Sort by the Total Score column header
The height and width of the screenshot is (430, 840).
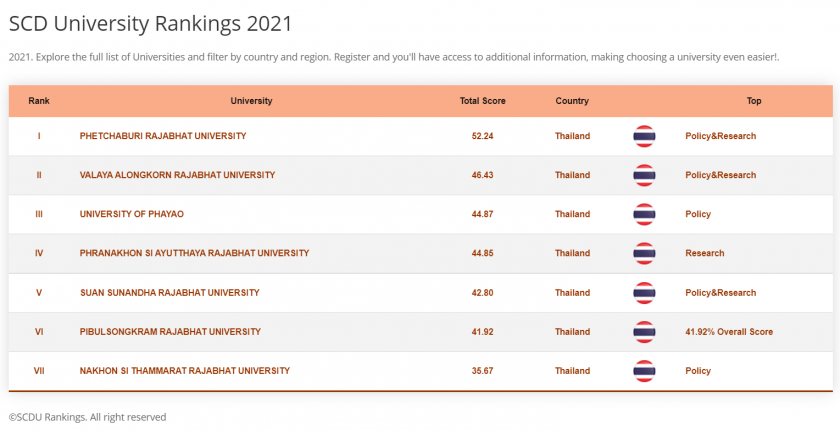[x=482, y=101]
